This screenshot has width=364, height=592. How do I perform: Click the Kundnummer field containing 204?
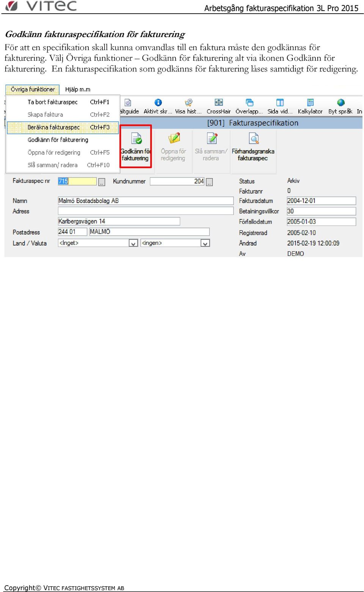click(x=177, y=181)
